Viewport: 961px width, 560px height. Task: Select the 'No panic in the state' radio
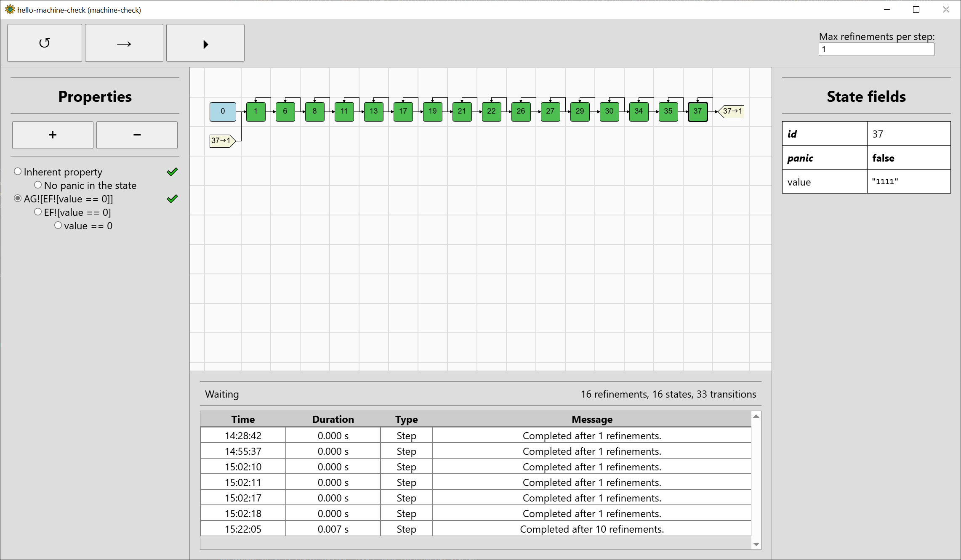[38, 185]
